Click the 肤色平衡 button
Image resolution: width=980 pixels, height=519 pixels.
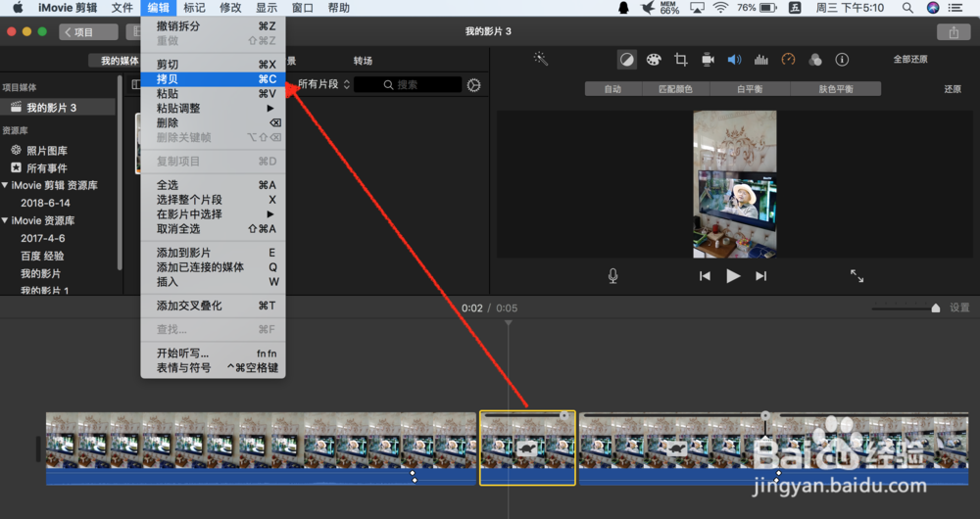[836, 89]
